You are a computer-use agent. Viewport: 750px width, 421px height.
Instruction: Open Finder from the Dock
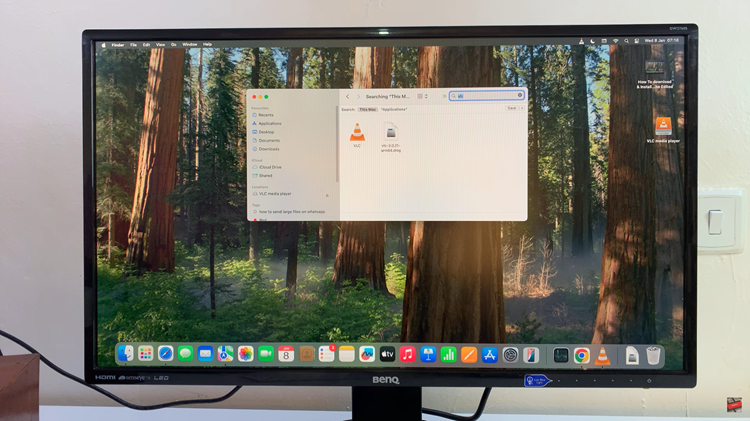126,354
